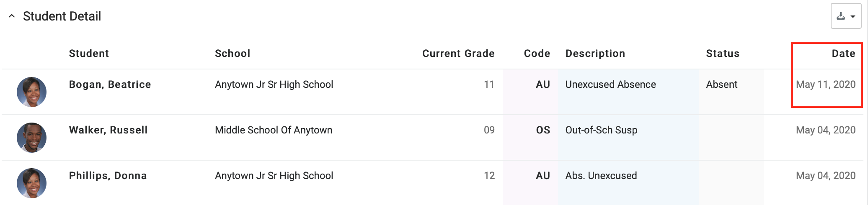Open student Phillips, Donna
868x205 pixels.
tap(108, 176)
